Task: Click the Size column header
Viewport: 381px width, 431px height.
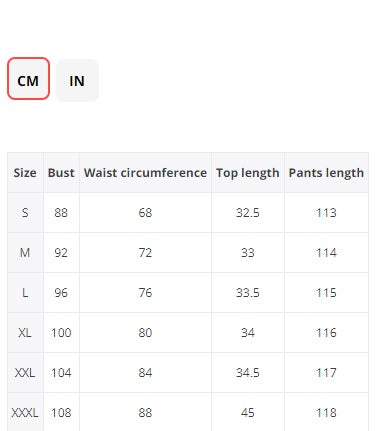Action: (25, 173)
